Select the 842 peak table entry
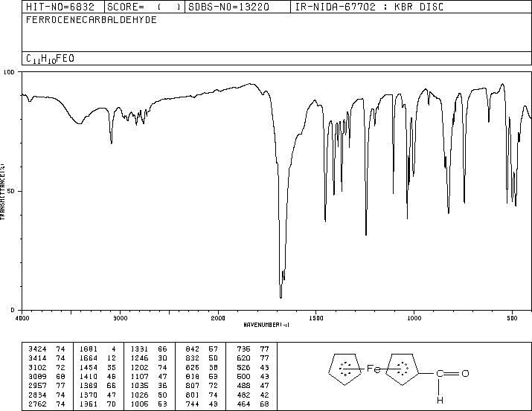 coord(202,349)
